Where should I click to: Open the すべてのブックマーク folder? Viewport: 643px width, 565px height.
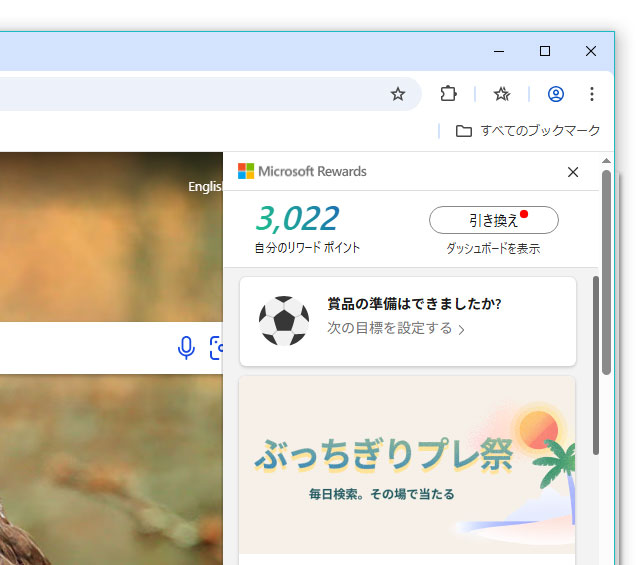[x=528, y=131]
